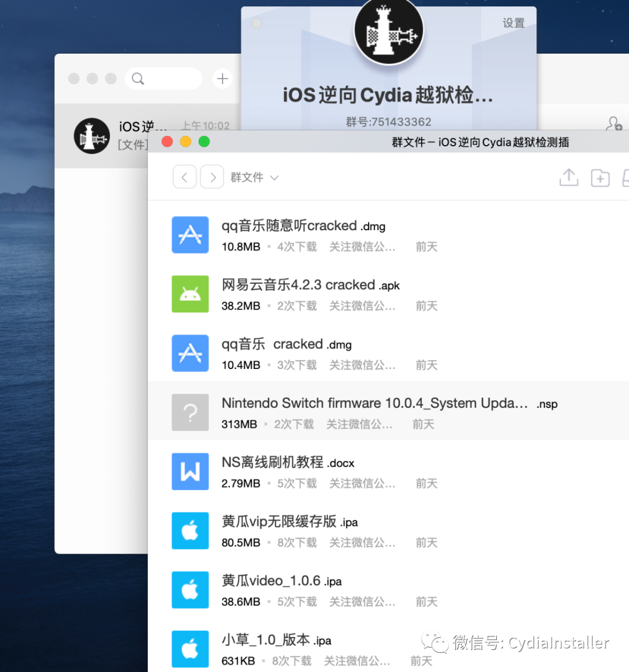This screenshot has width=629, height=672.
Task: Select the file name qq音乐 cracked .dmg
Action: (x=287, y=344)
